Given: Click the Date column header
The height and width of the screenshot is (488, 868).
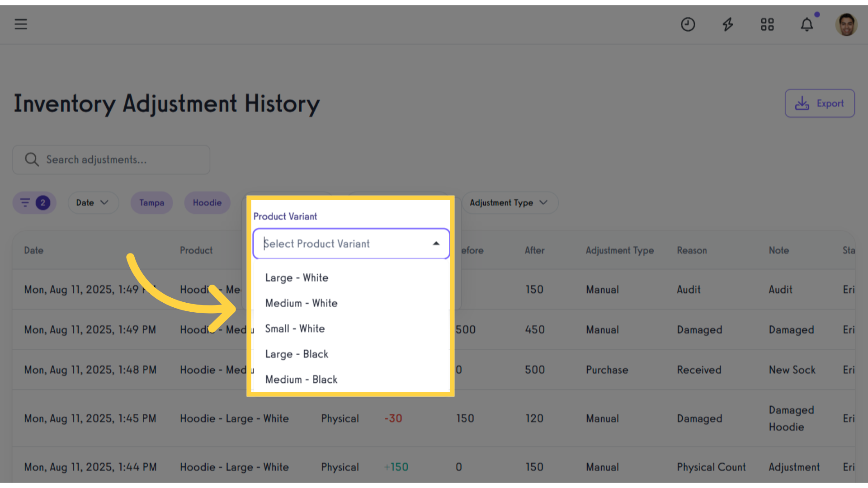Looking at the screenshot, I should coord(33,250).
